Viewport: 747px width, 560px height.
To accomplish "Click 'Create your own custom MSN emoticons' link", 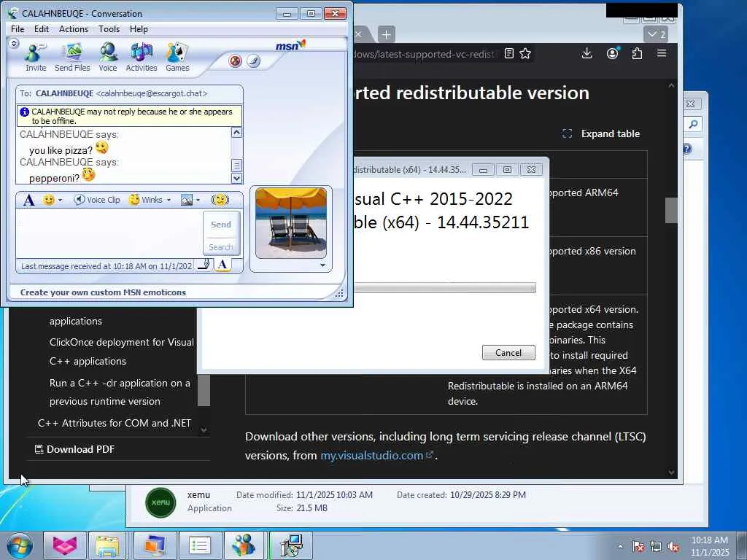I will coord(103,292).
